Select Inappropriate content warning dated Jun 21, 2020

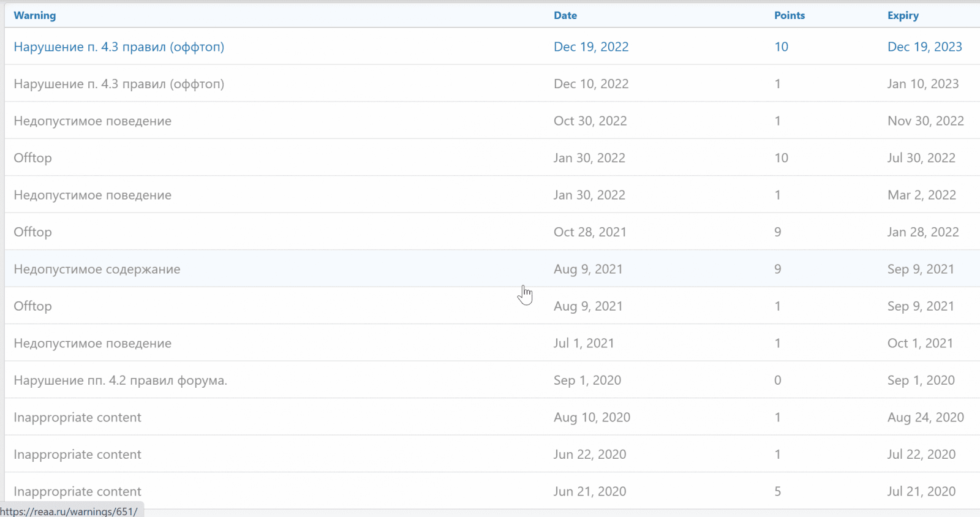77,491
